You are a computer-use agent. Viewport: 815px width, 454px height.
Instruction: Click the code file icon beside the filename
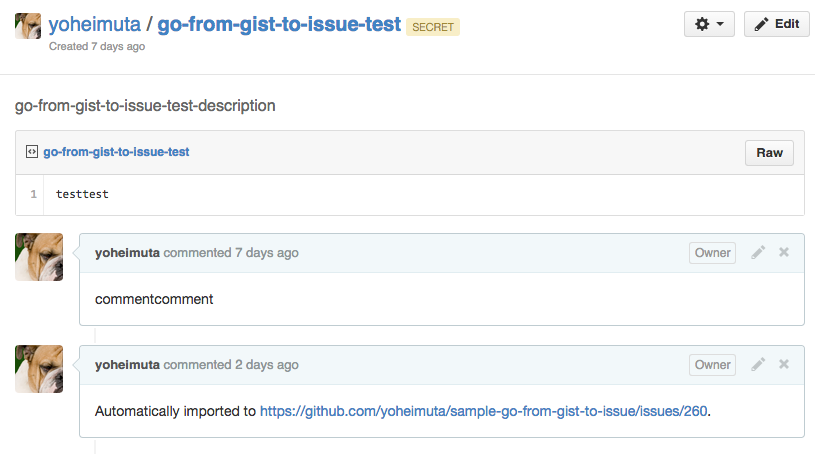click(x=32, y=152)
